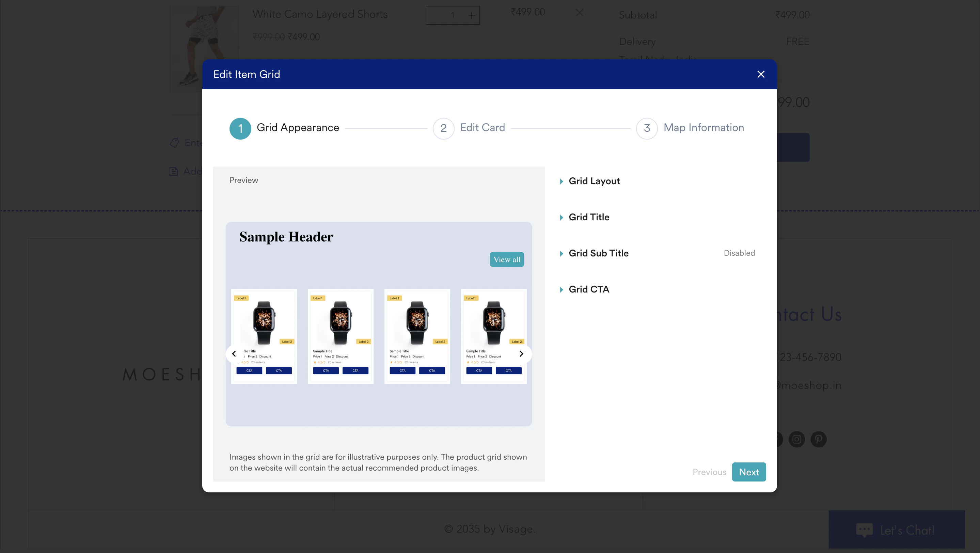
Task: Click the View all button in preview
Action: coord(507,260)
